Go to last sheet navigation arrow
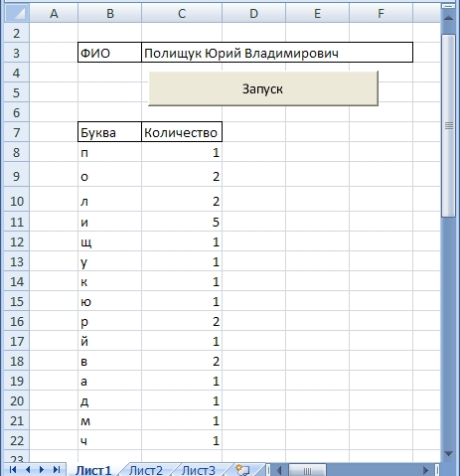This screenshot has height=476, width=460. click(57, 470)
